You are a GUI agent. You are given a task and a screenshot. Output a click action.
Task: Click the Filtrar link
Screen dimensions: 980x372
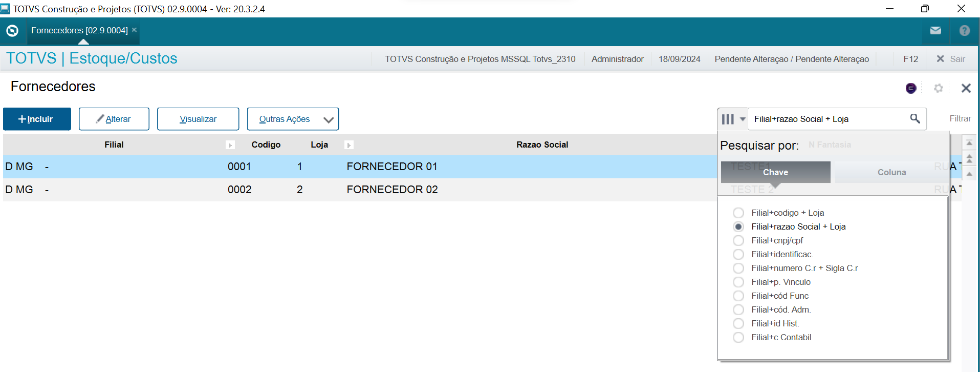click(960, 118)
